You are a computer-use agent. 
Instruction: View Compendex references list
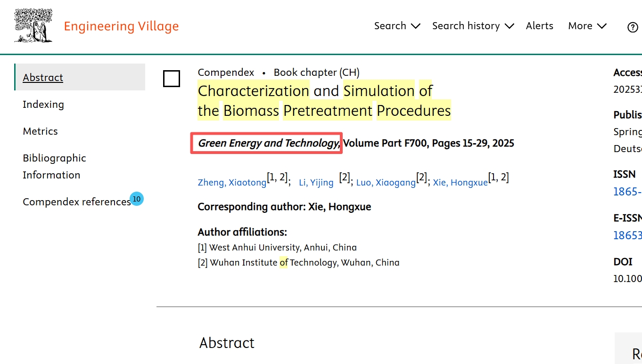click(76, 202)
